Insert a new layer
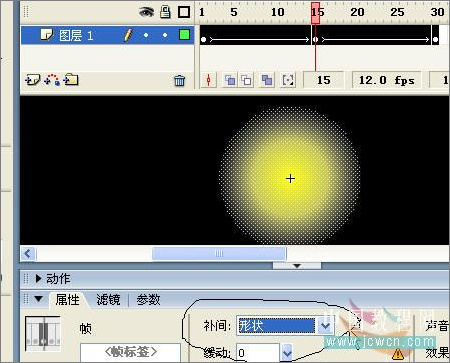This screenshot has width=450, height=363. pyautogui.click(x=33, y=80)
